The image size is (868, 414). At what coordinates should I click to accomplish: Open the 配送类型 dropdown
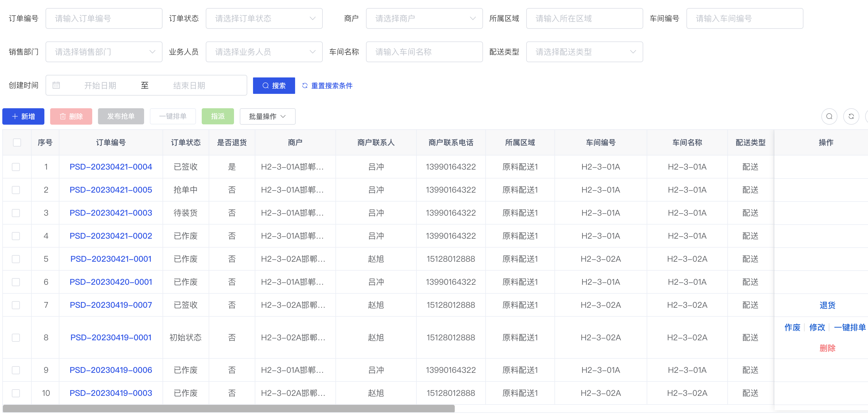pos(584,52)
